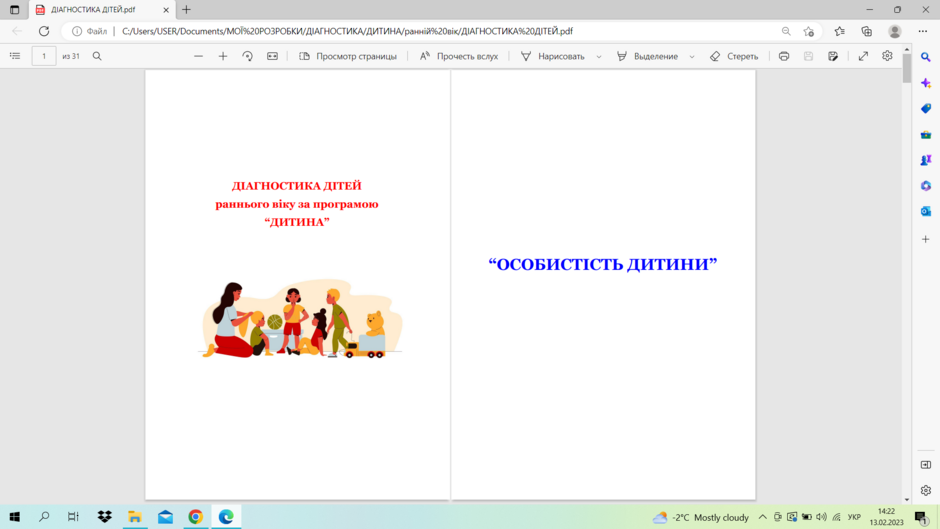Open Task View on the taskbar

click(73, 517)
